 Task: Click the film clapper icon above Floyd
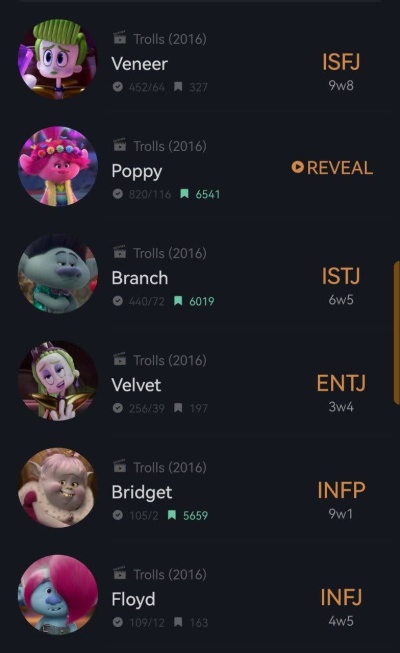tap(120, 573)
